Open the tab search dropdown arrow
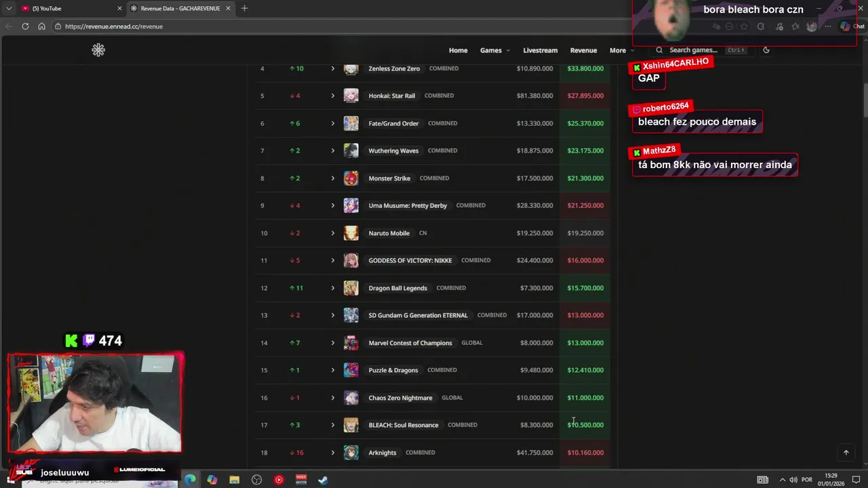Viewport: 868px width, 488px height. [9, 8]
